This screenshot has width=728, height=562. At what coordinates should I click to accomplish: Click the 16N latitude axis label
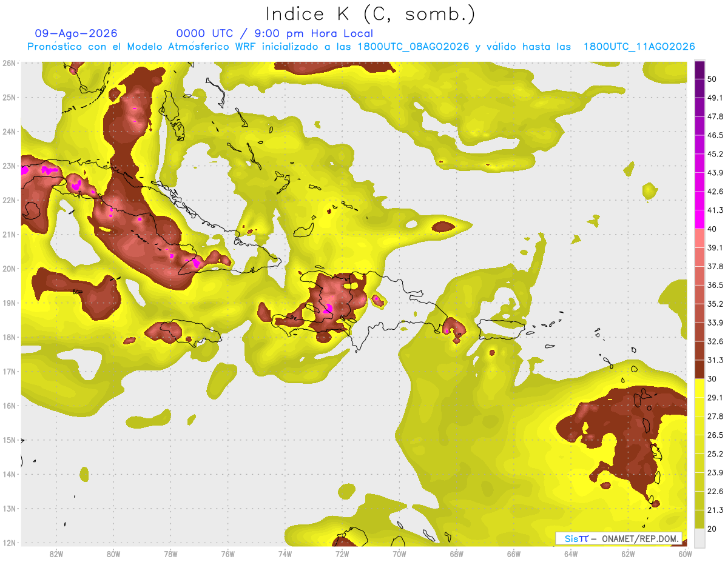click(x=9, y=406)
